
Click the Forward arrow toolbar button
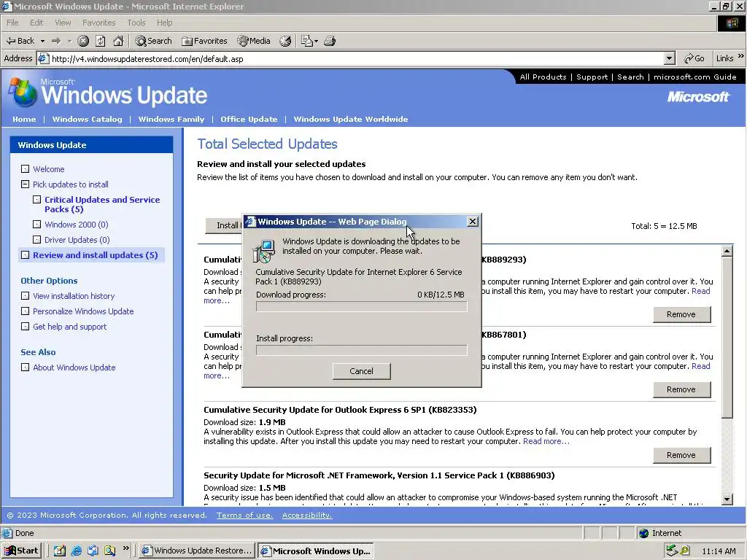(x=56, y=41)
